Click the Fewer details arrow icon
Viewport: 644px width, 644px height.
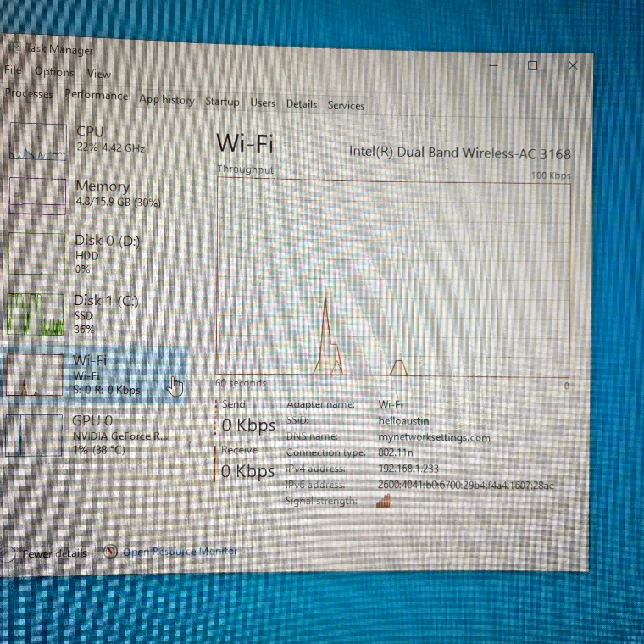pos(7,555)
